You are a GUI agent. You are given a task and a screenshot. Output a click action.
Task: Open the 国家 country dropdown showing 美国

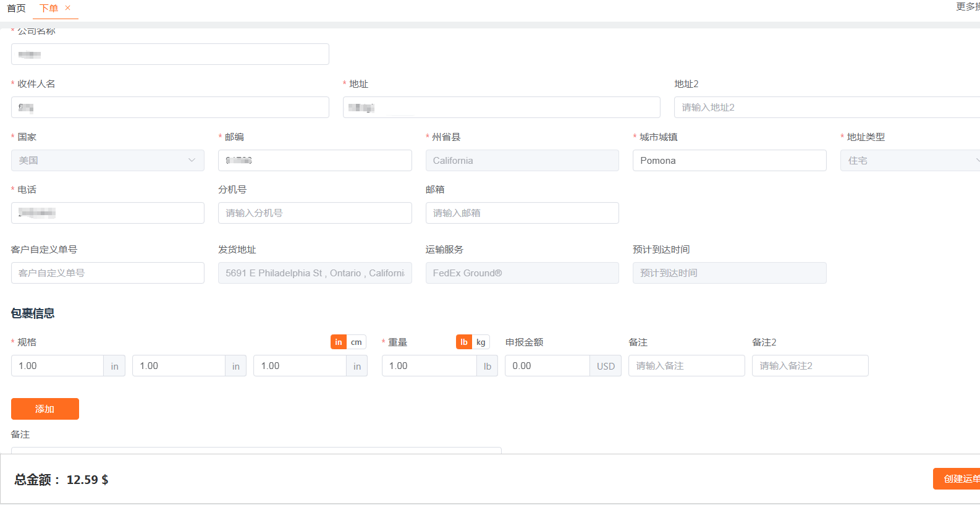[108, 161]
